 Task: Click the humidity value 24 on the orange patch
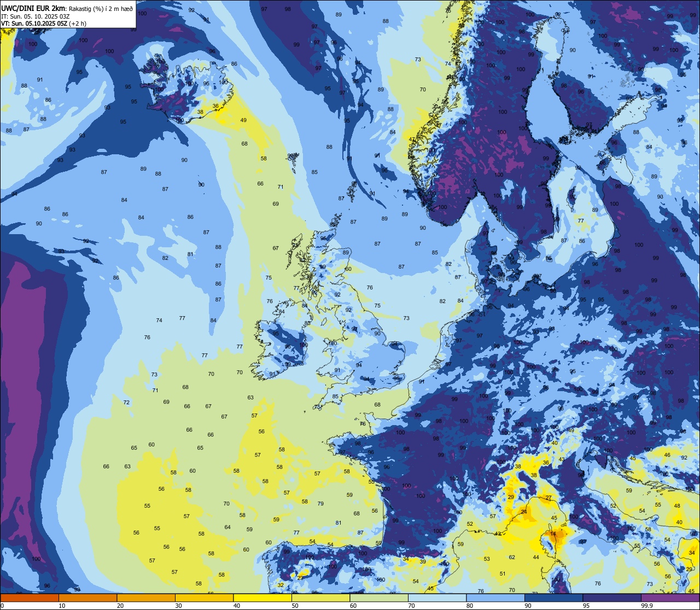coord(523,512)
